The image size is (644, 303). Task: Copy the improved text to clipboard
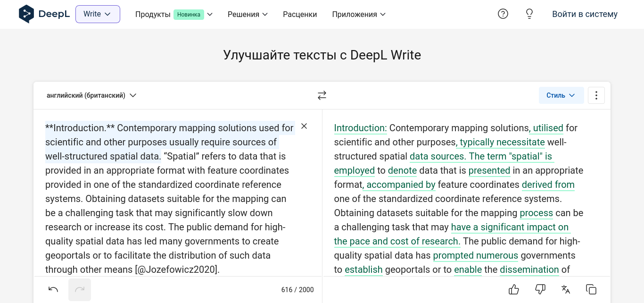click(591, 289)
